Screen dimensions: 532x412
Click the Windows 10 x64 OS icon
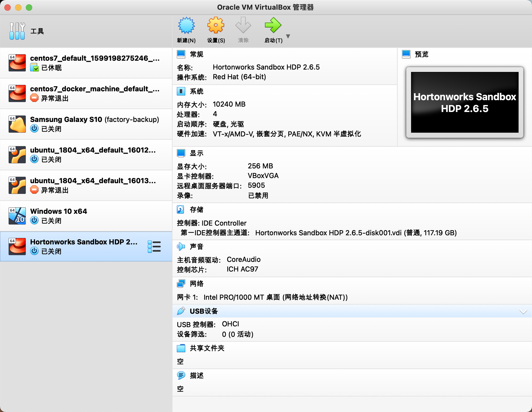point(17,216)
